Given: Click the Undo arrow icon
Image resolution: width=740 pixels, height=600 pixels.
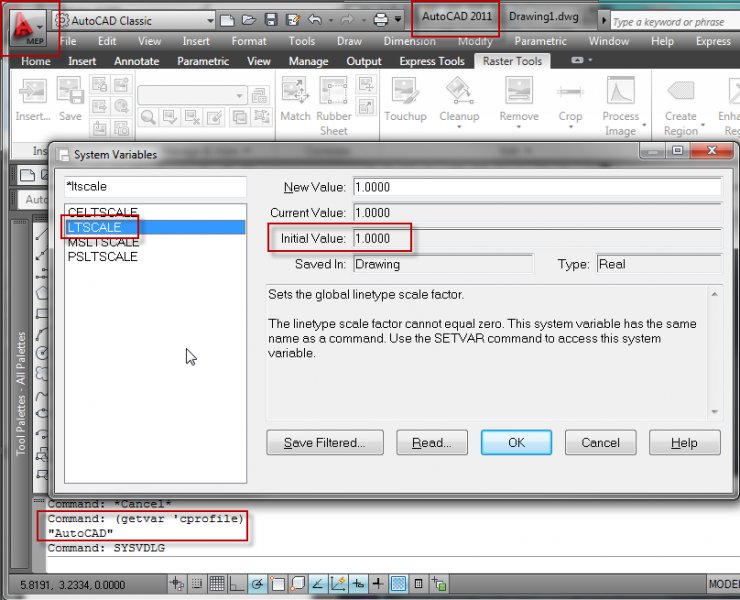Looking at the screenshot, I should pos(315,20).
